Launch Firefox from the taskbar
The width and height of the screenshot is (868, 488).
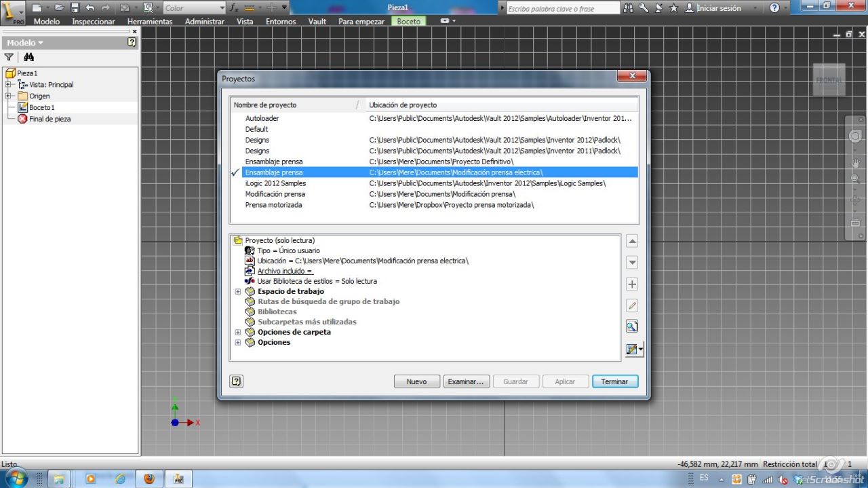point(149,478)
